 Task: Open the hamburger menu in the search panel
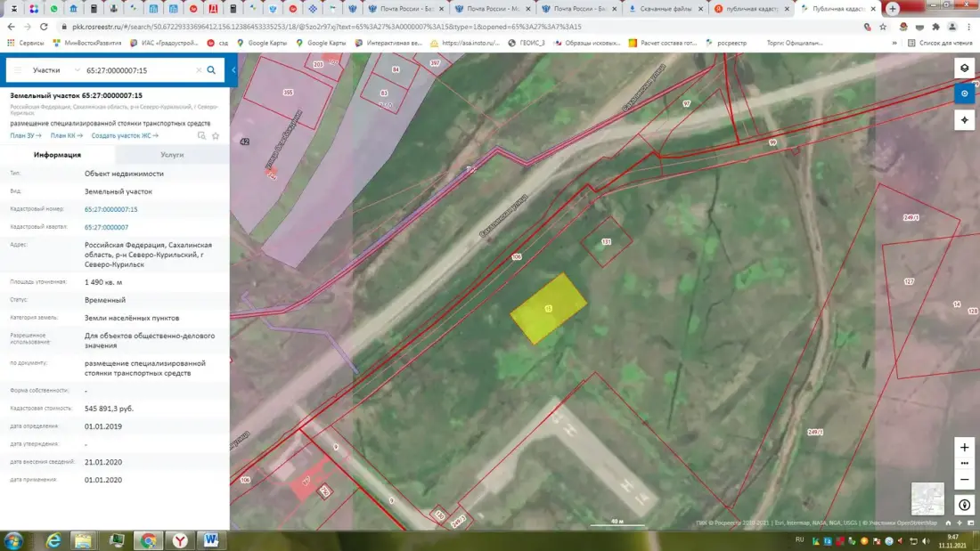(x=18, y=70)
